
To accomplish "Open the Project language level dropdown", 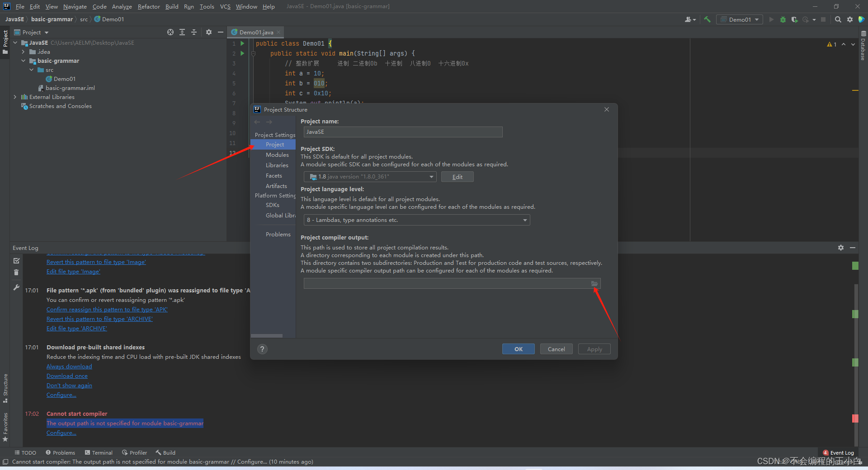I will click(x=417, y=220).
